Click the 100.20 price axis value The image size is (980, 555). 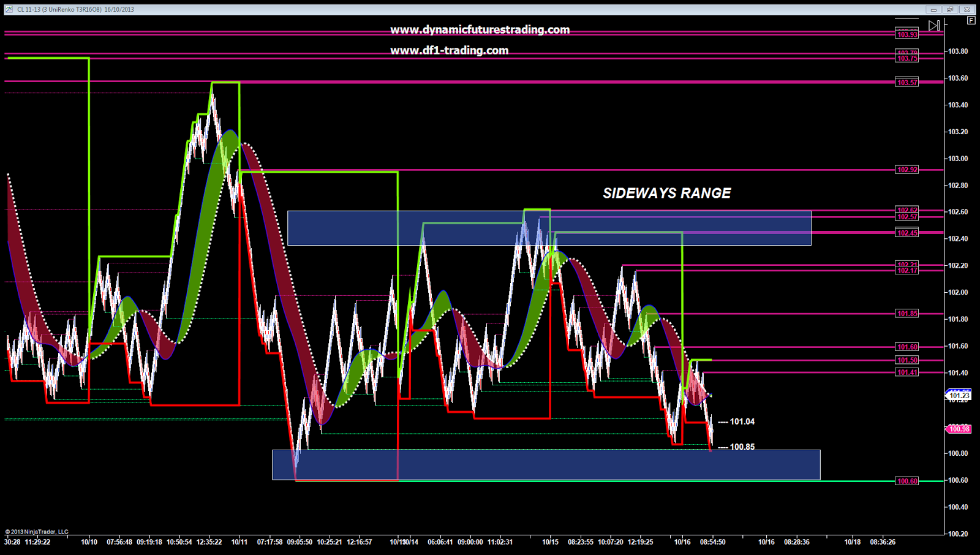[958, 534]
